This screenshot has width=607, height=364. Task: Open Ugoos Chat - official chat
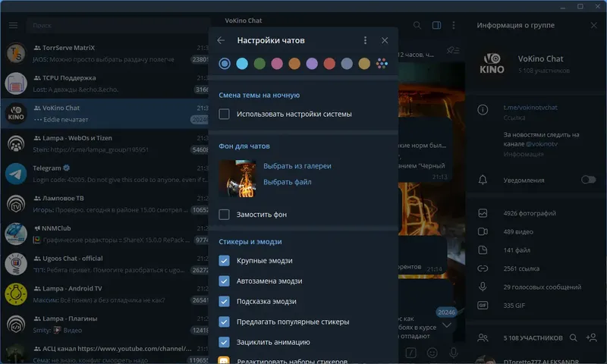[x=105, y=264]
